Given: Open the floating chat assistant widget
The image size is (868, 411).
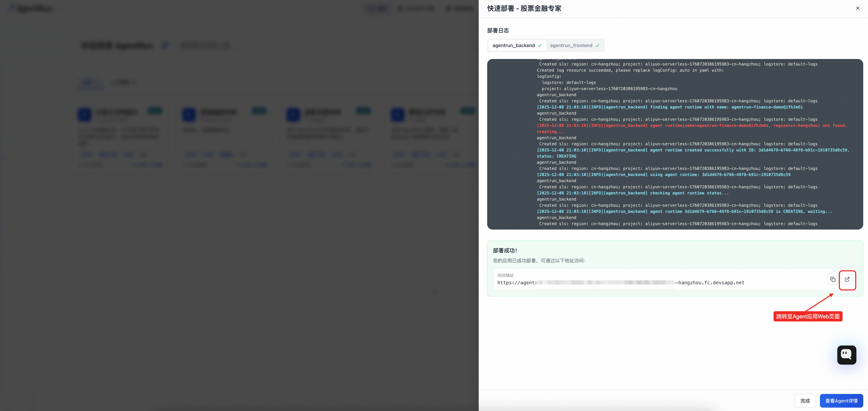Looking at the screenshot, I should [x=846, y=355].
